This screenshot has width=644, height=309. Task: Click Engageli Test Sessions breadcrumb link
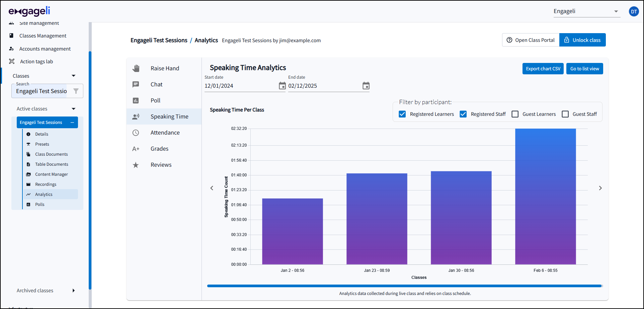click(x=159, y=40)
